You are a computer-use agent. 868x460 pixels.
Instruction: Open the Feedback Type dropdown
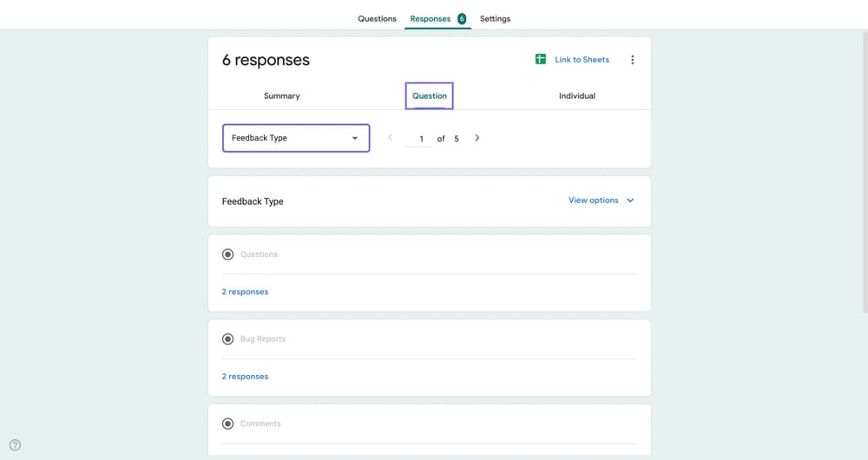[296, 138]
